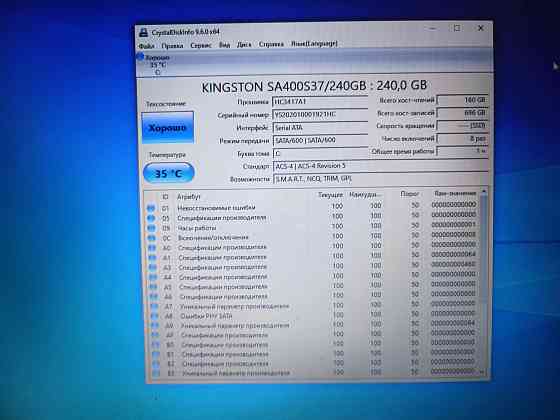Screen dimensions: 560x420
Task: Click the Техсостояние label
Action: click(166, 104)
